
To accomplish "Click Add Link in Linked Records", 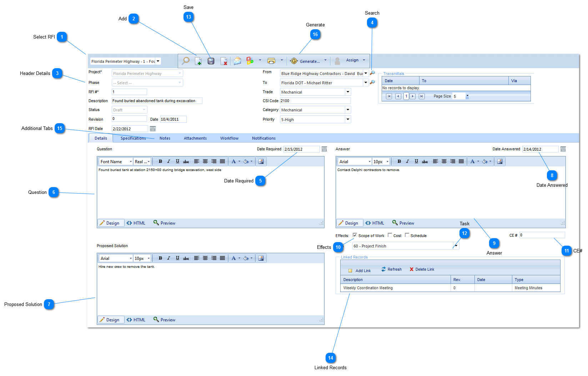I will pyautogui.click(x=360, y=270).
